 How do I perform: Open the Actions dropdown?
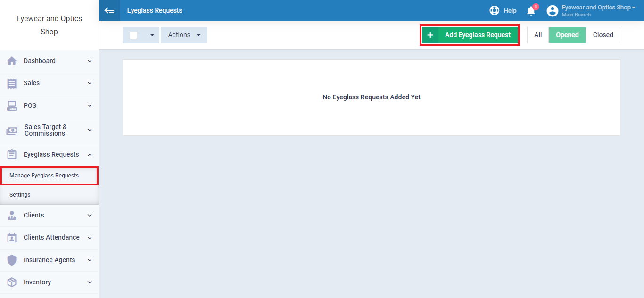pyautogui.click(x=184, y=35)
